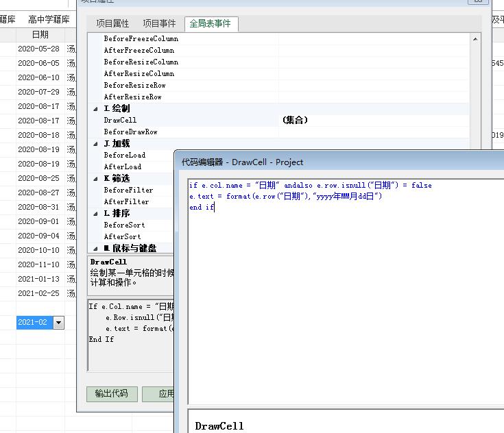Collapse the J.加载 event group
Screen dimensions: 504x433
coord(96,144)
